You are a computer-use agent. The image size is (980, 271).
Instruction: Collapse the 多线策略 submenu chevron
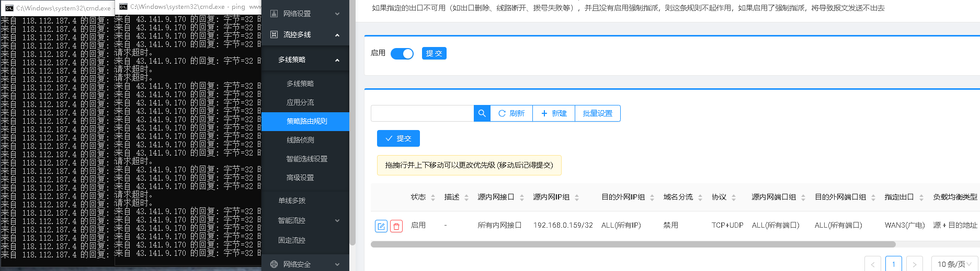pyautogui.click(x=337, y=60)
